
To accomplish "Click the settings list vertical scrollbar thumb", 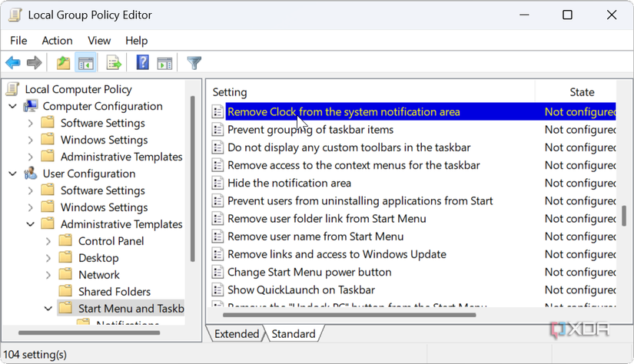I will pos(624,216).
